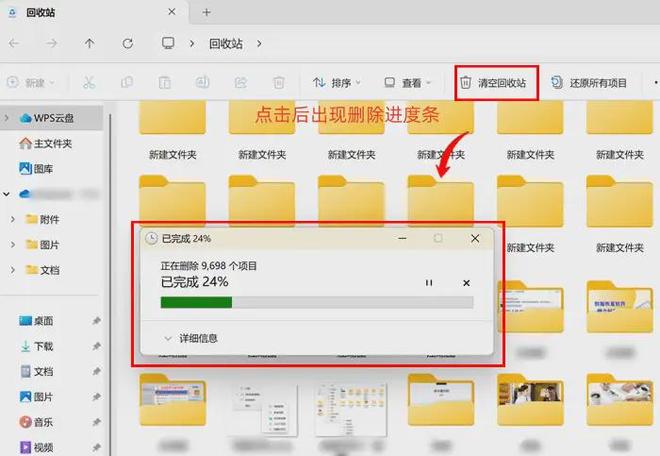
Task: Click 回收站 in the address breadcrumb
Action: pos(226,44)
